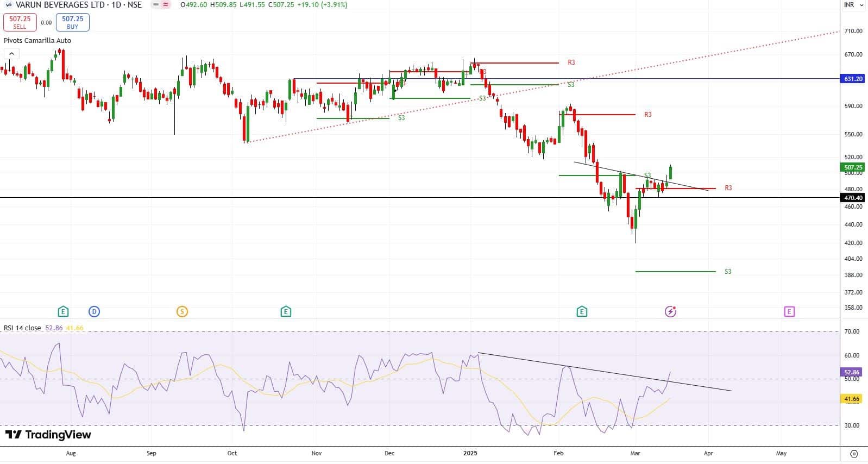868x464 pixels.
Task: Click the orange split S event marker
Action: (182, 311)
